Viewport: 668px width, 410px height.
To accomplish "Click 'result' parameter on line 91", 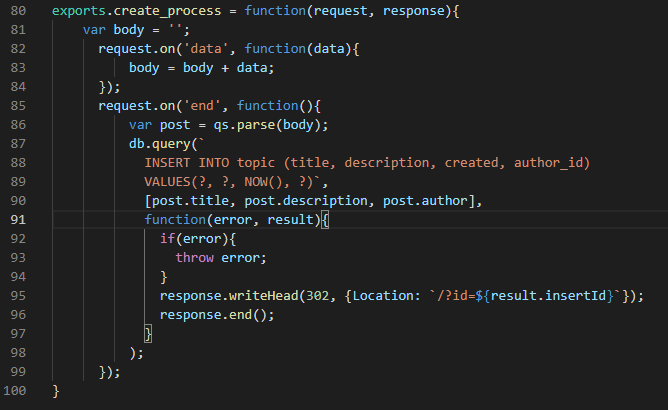I will [x=290, y=219].
